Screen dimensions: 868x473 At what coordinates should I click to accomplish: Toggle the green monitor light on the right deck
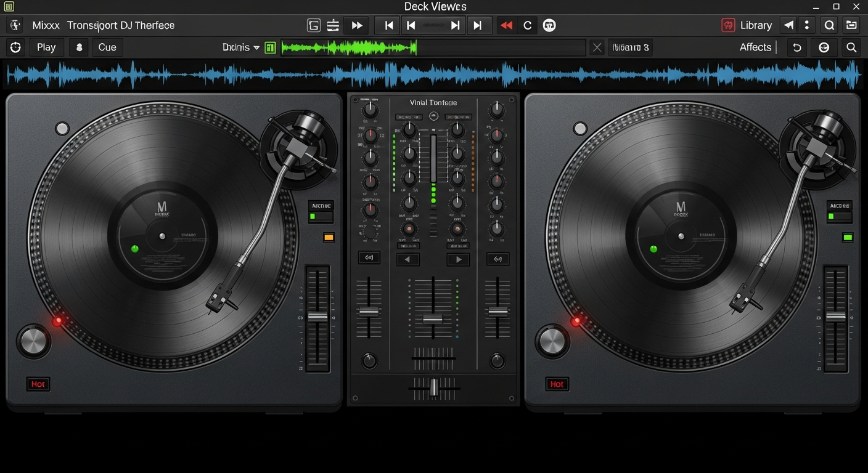(x=847, y=237)
